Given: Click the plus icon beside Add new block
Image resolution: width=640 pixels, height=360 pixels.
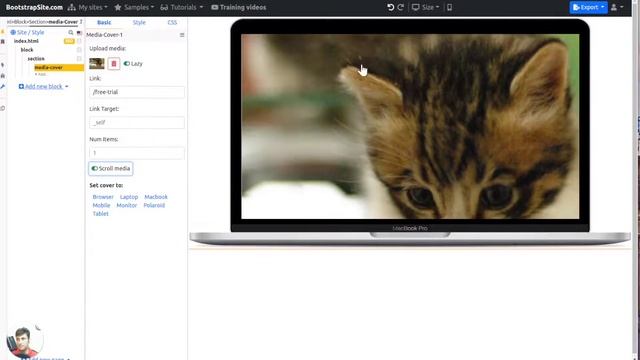Looking at the screenshot, I should click(x=21, y=87).
